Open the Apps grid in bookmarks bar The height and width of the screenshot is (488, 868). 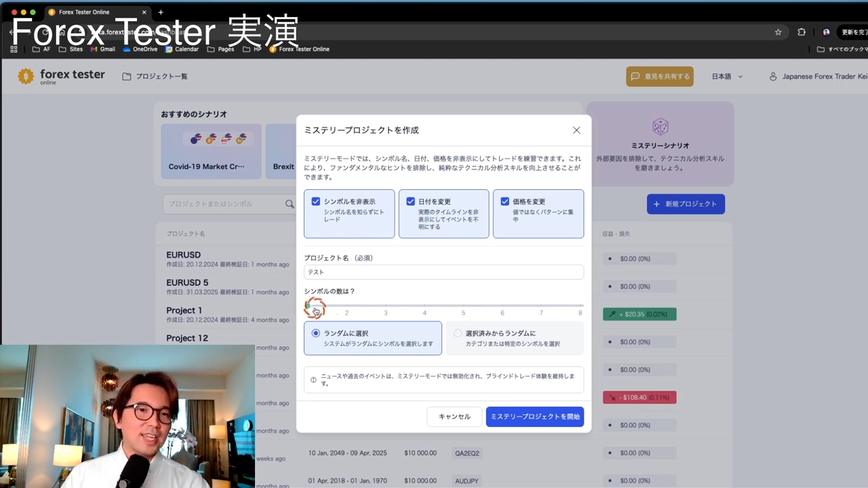[x=14, y=49]
